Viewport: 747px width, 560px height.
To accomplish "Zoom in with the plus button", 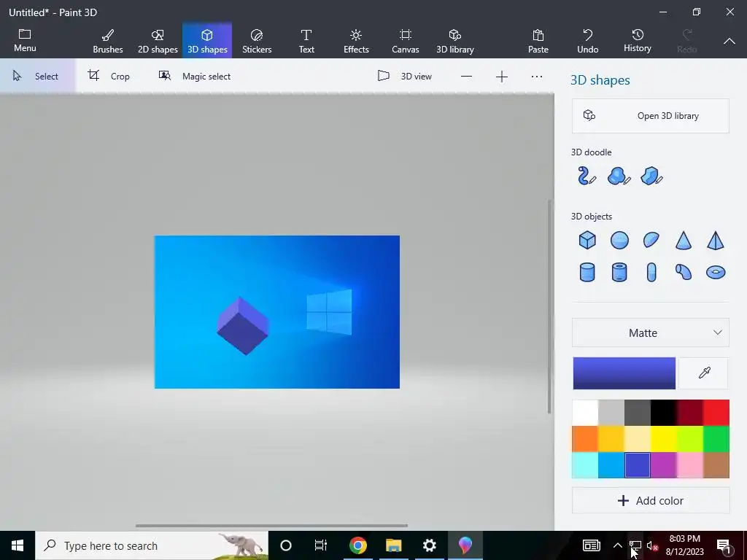I will pos(502,76).
